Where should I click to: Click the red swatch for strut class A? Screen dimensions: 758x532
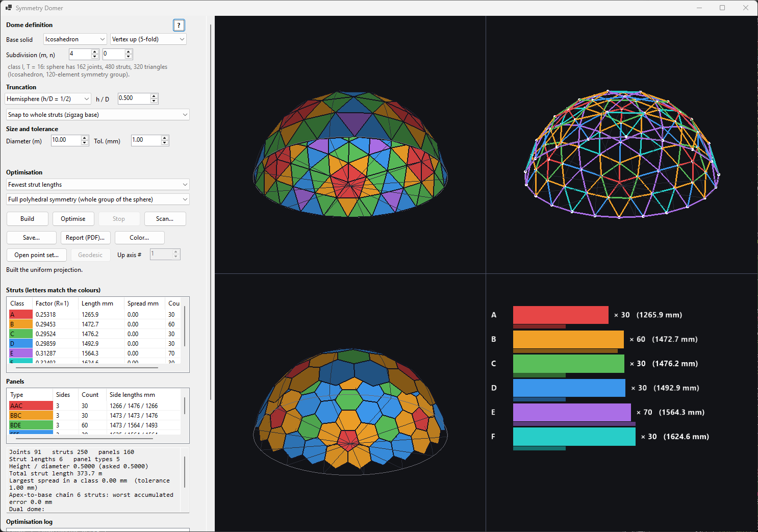click(21, 315)
